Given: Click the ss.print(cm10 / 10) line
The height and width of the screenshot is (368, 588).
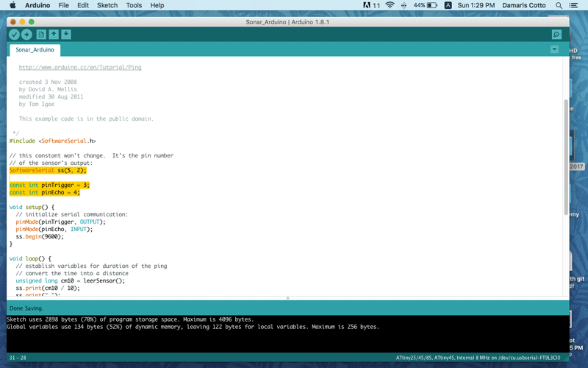Looking at the screenshot, I should pos(48,288).
